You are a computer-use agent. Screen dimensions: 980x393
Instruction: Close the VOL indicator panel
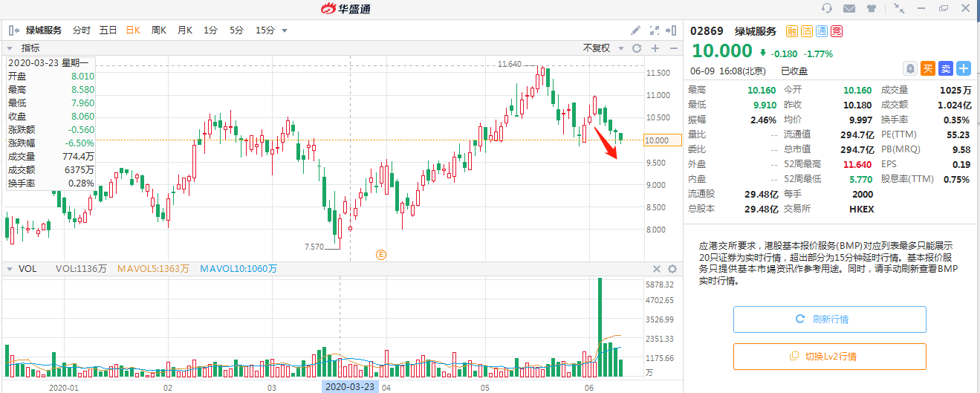(x=656, y=269)
